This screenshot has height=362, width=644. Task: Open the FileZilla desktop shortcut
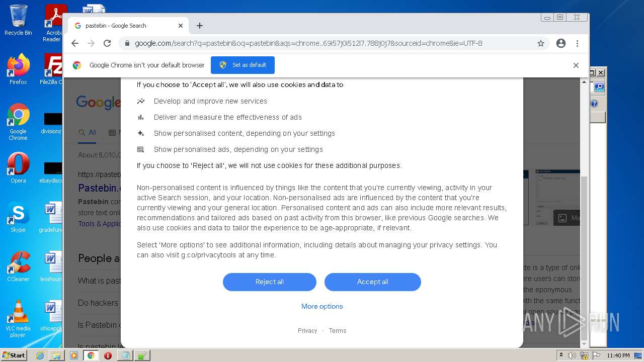point(52,69)
